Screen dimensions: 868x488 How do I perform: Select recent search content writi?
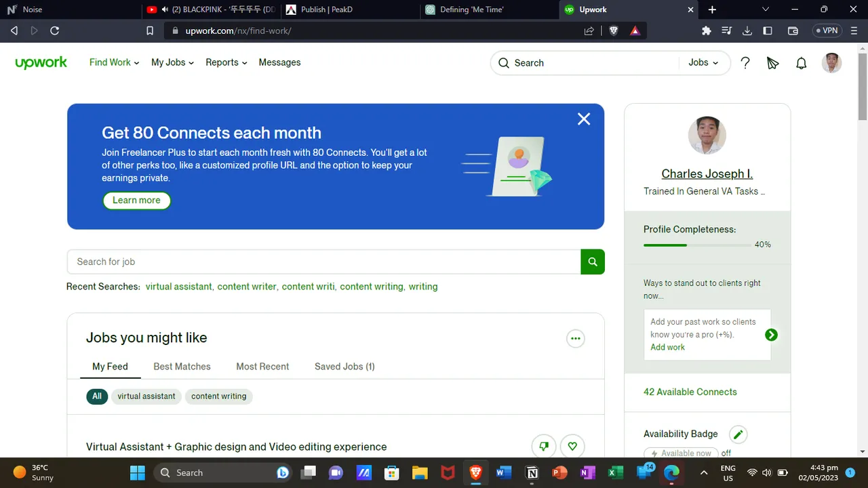309,287
